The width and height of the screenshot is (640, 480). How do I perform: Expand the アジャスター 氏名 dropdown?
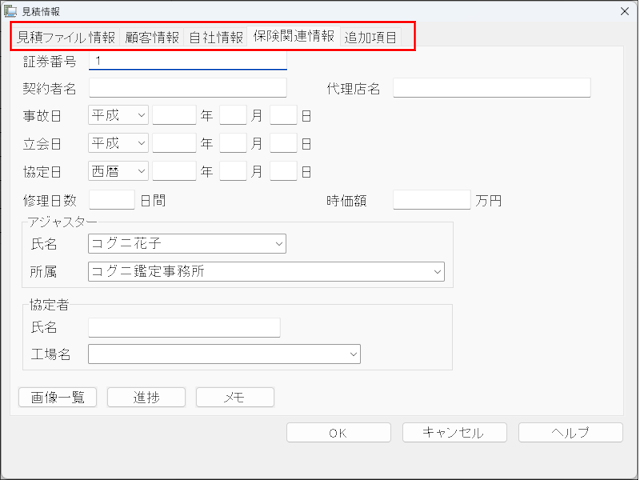(278, 243)
